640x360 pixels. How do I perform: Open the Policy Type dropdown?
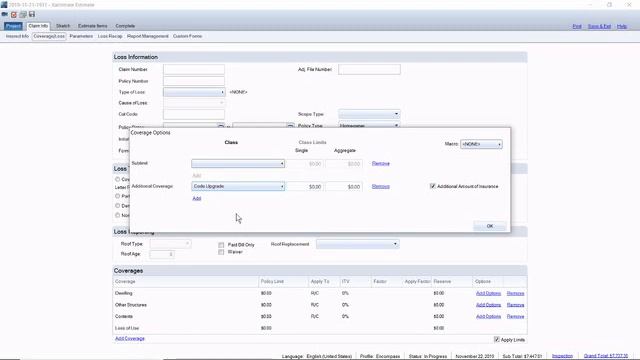click(x=369, y=125)
